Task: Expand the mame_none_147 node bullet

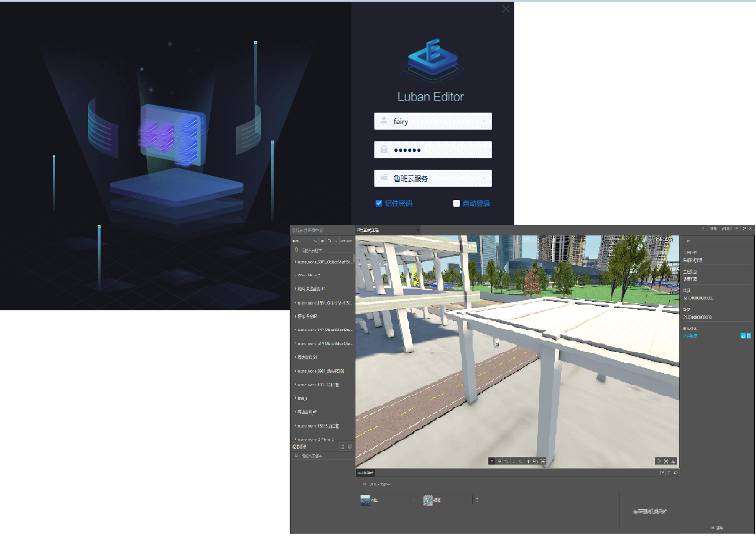Action: 295,330
